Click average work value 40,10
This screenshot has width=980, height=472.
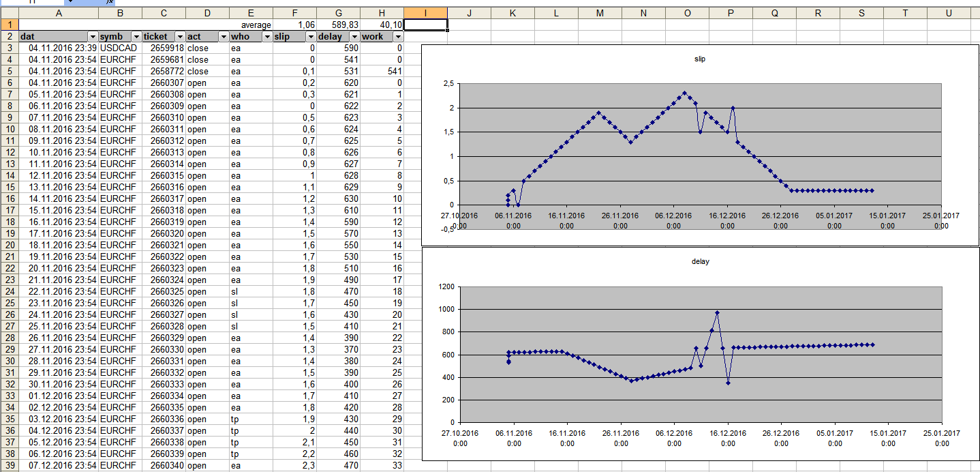pos(382,25)
